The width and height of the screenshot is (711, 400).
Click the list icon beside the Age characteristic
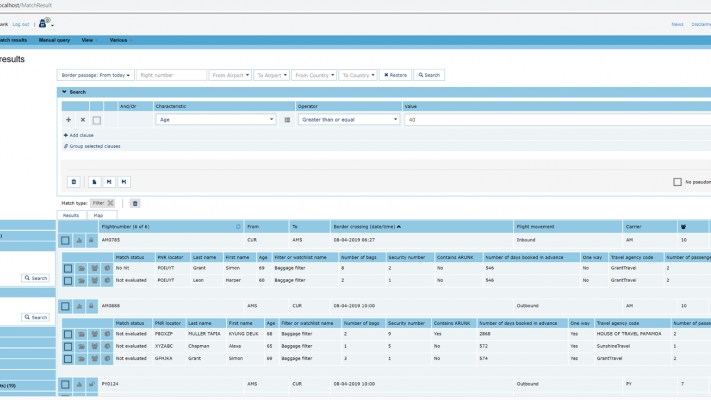point(287,119)
